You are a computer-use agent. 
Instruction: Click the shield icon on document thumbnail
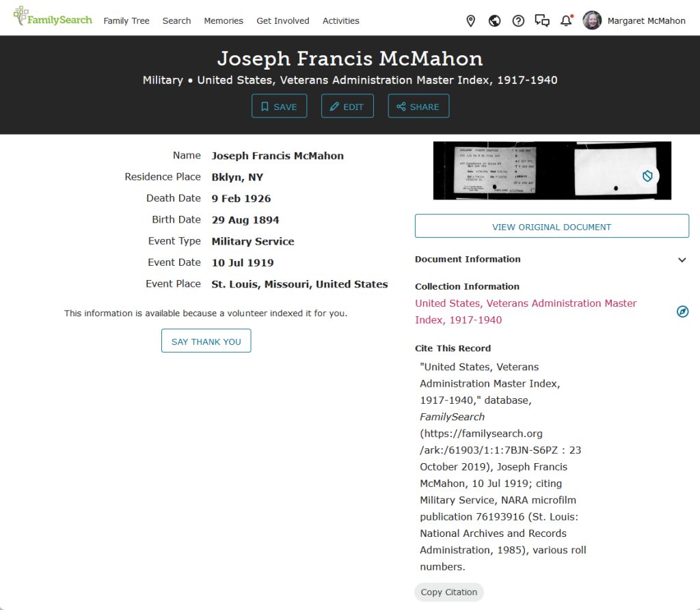click(x=647, y=176)
